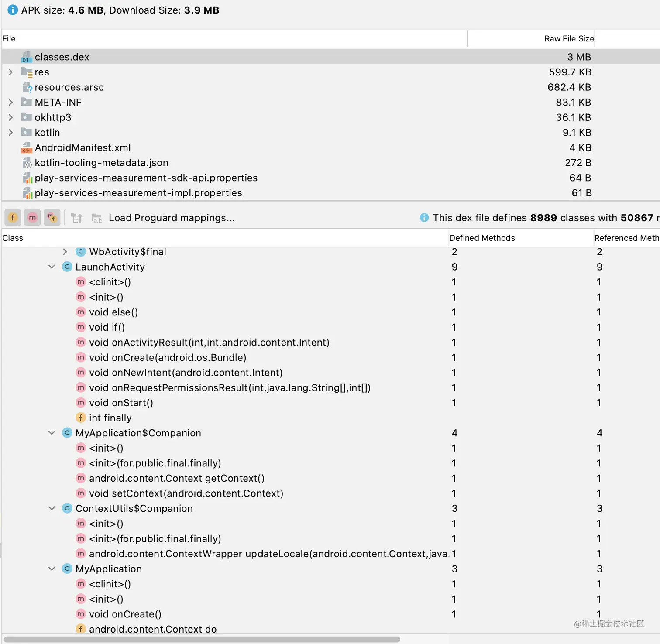The width and height of the screenshot is (660, 644).
Task: Expand the META-INF folder
Action: [10, 102]
